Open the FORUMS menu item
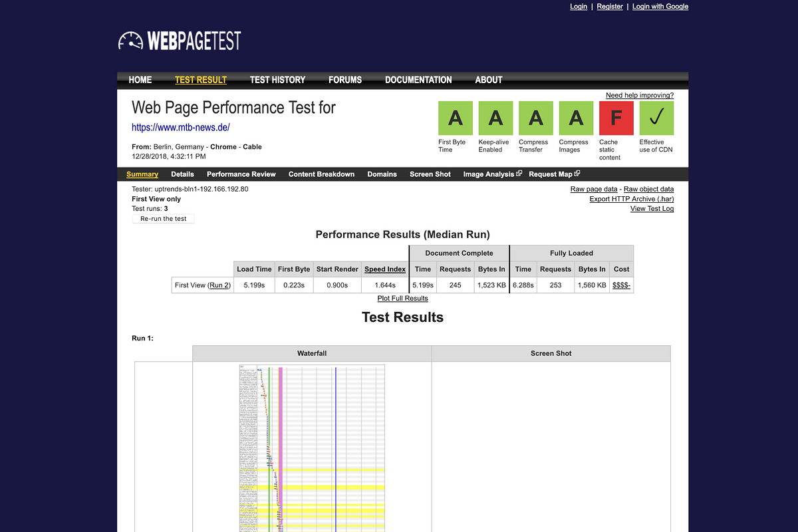Viewport: 798px width, 532px height. tap(345, 80)
